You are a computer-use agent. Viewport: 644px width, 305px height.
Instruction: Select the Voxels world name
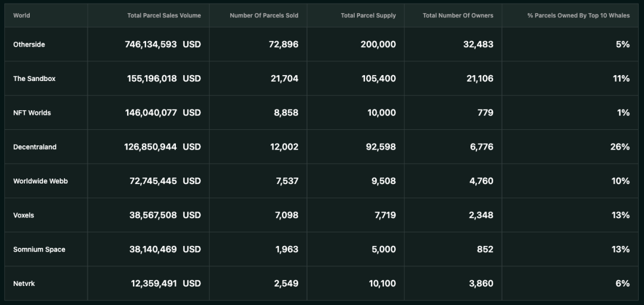click(23, 215)
